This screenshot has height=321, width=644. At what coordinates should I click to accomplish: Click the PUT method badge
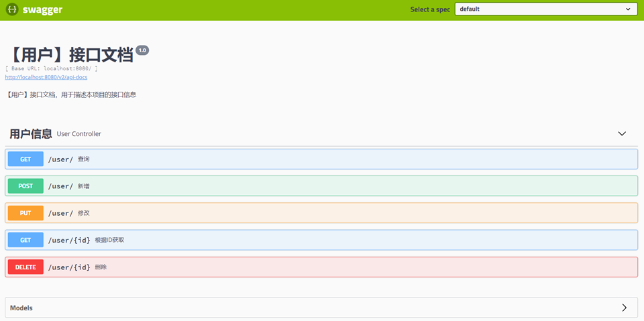[25, 213]
